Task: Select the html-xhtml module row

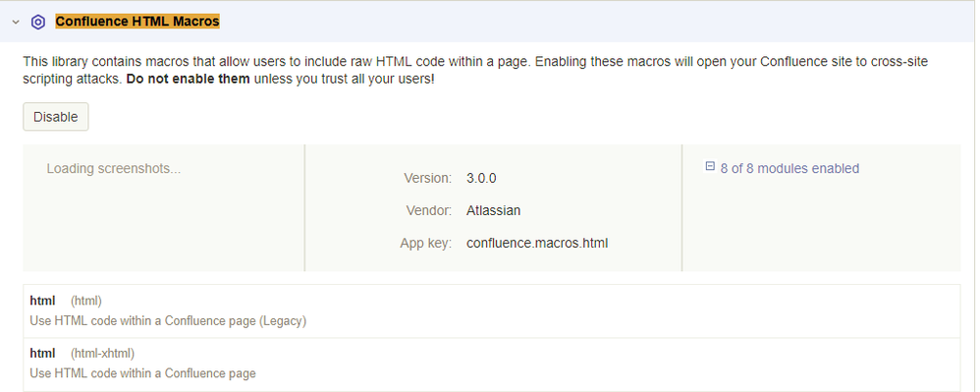Action: coord(491,364)
